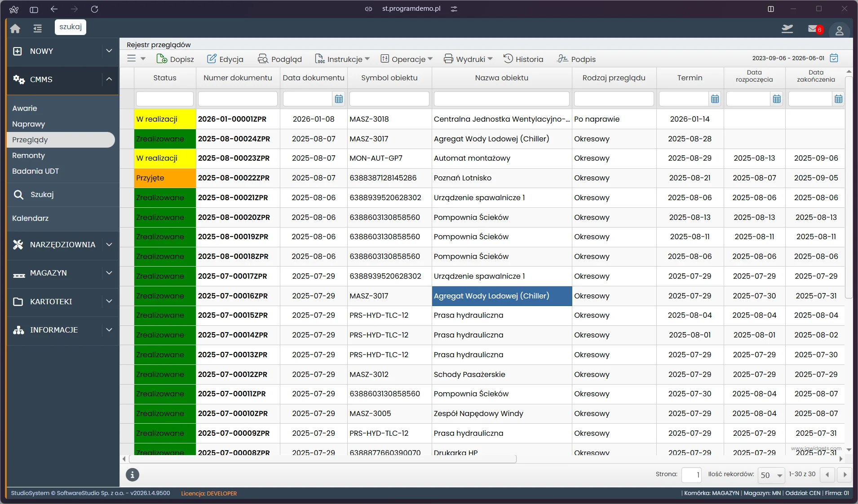Collapse the sidebar menu icon
Screen dimensions: 858x504
(37, 28)
